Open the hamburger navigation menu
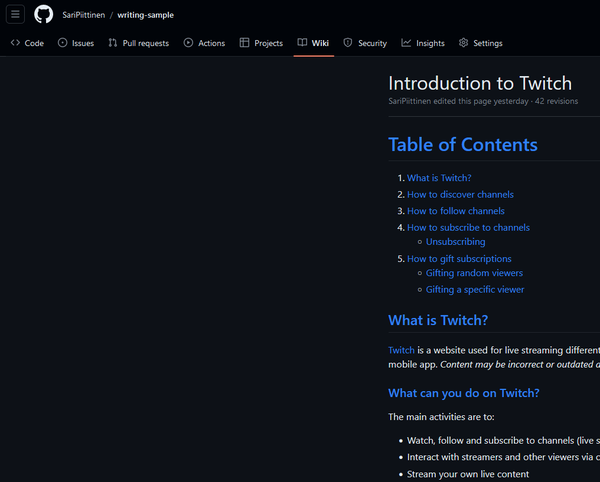 [15, 15]
